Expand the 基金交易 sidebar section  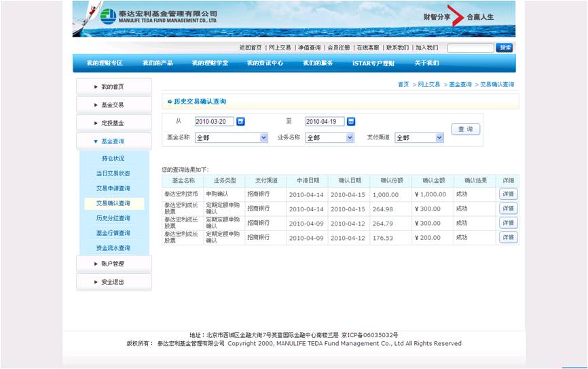tap(114, 105)
